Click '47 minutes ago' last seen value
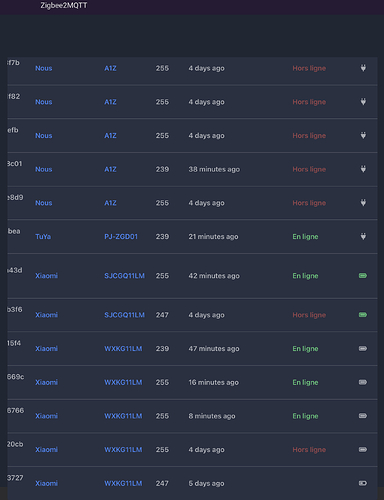Image resolution: width=384 pixels, height=500 pixels. coord(214,349)
